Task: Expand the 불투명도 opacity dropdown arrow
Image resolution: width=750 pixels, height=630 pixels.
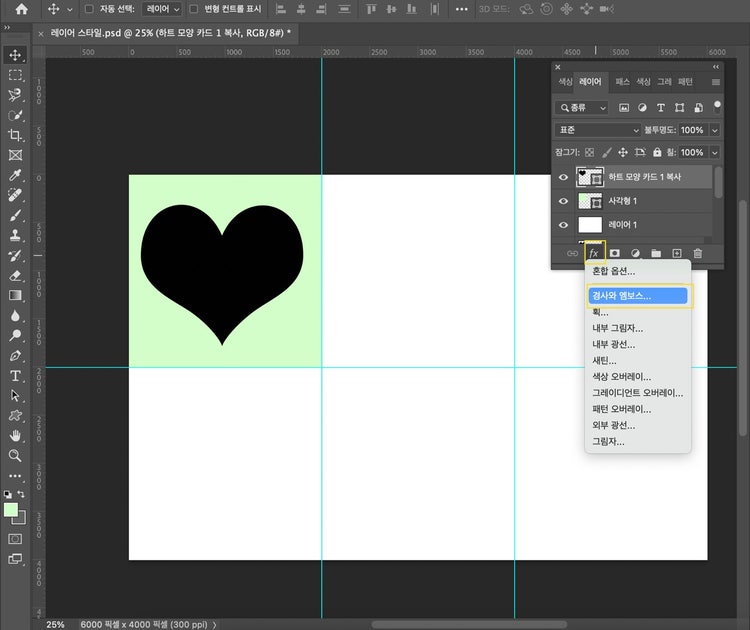Action: tap(714, 130)
